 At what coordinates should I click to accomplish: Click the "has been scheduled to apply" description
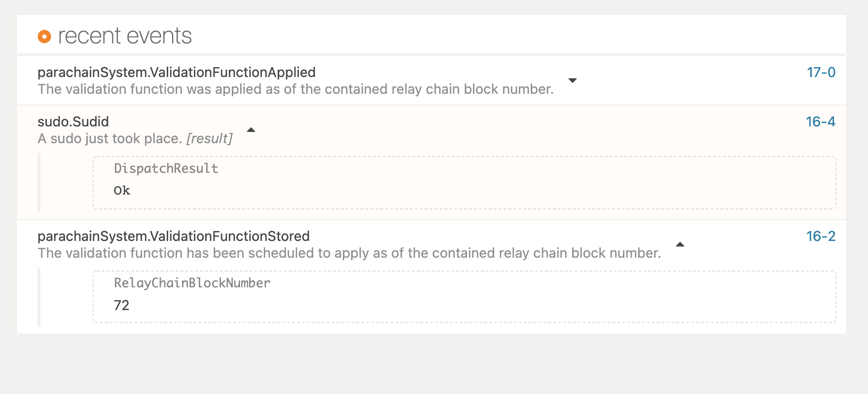pos(349,253)
